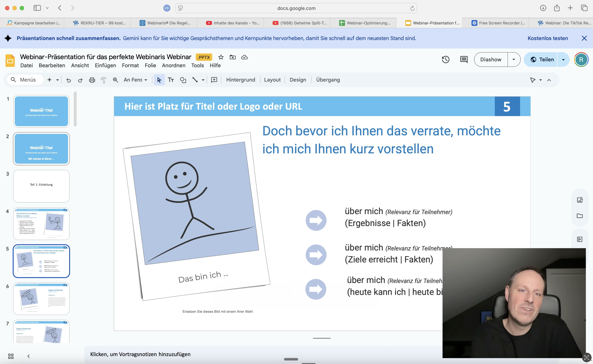Move the presentation to a folder
The width and height of the screenshot is (593, 364).
(232, 57)
